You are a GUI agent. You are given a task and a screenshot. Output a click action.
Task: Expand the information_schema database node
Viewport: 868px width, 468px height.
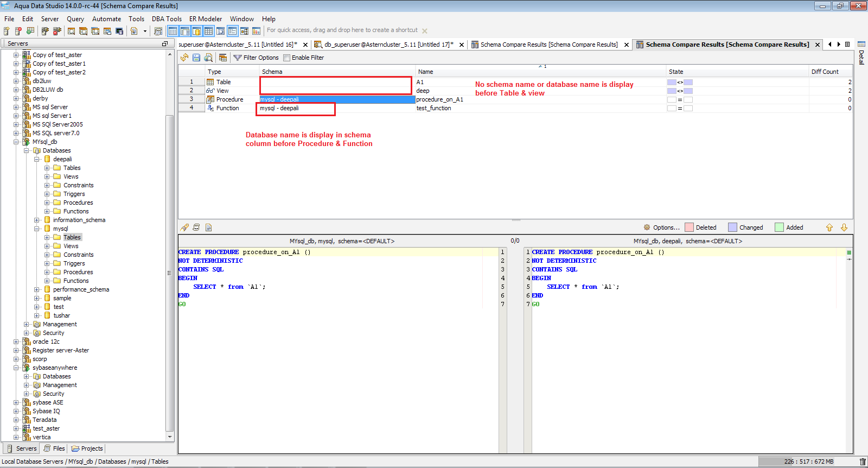(x=37, y=220)
